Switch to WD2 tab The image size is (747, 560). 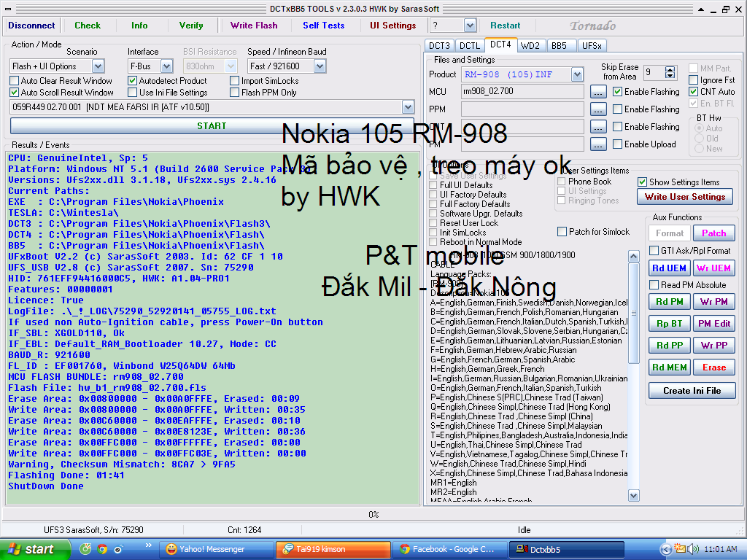(530, 46)
